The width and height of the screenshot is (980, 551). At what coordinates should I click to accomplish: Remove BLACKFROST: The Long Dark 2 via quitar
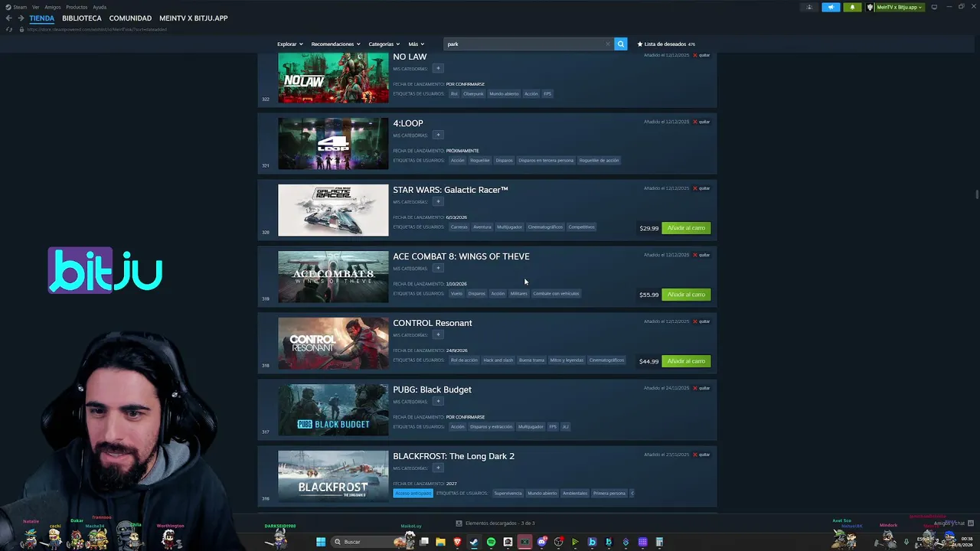pos(701,455)
